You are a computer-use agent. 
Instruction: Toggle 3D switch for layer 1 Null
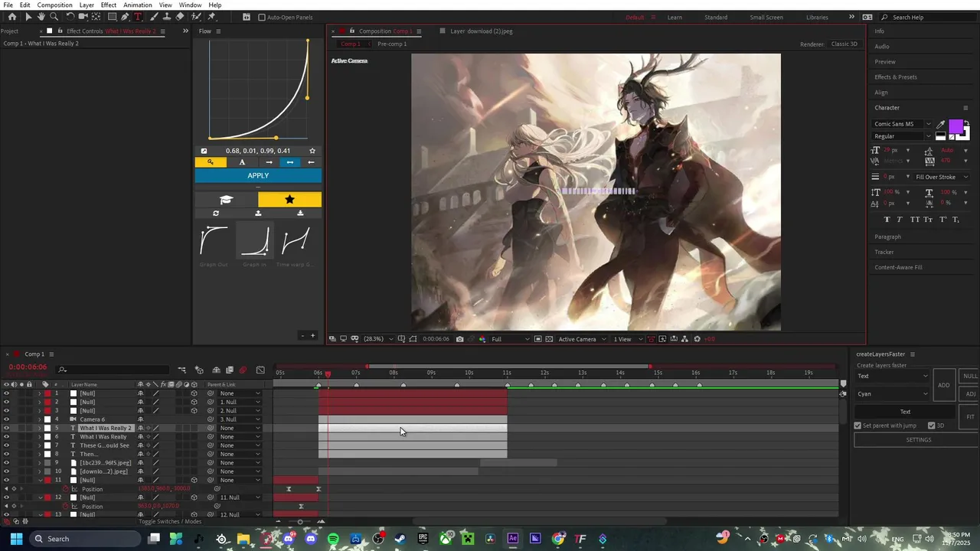click(194, 393)
